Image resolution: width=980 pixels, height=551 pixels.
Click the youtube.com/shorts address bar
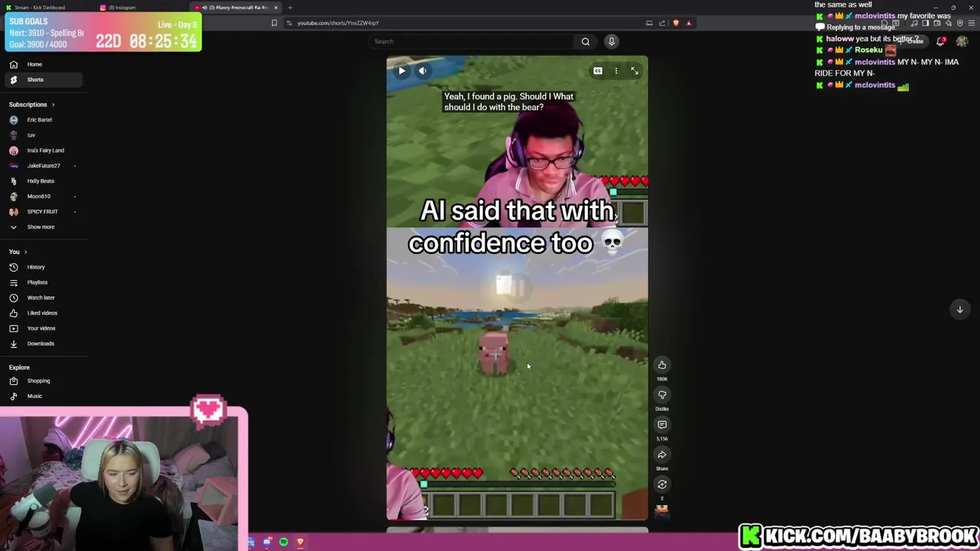click(x=467, y=23)
